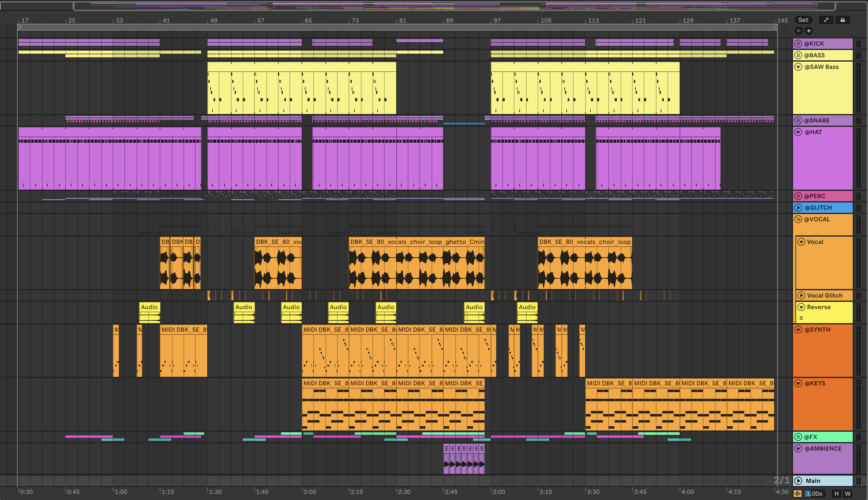Viewport: 868px width, 500px height.
Task: Collapse the @AMBIENCE track
Action: (x=798, y=448)
